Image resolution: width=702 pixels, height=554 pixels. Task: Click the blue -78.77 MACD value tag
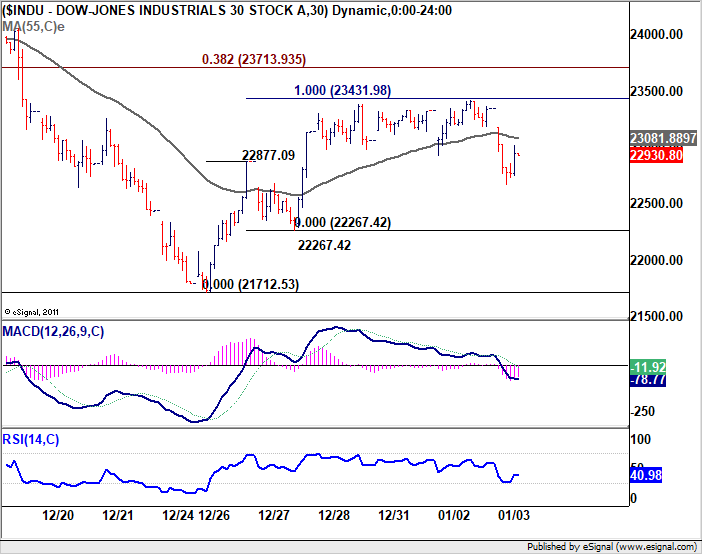coord(648,380)
